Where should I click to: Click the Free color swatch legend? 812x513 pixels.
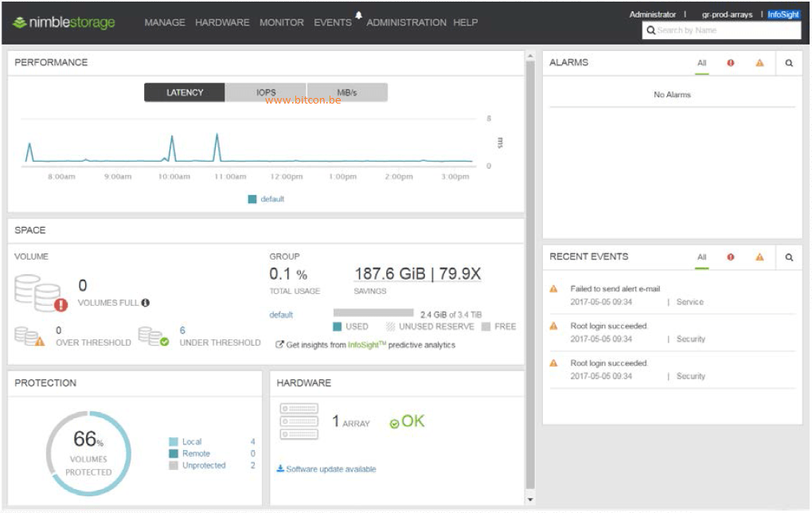pos(486,327)
